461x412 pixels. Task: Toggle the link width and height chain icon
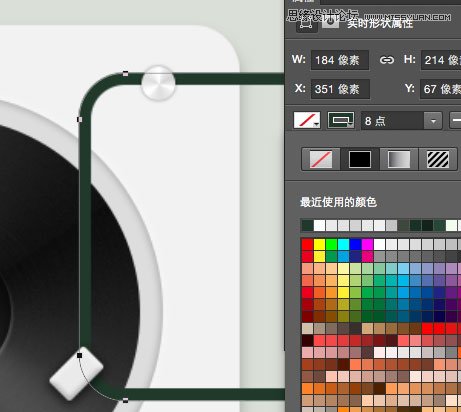(x=387, y=60)
